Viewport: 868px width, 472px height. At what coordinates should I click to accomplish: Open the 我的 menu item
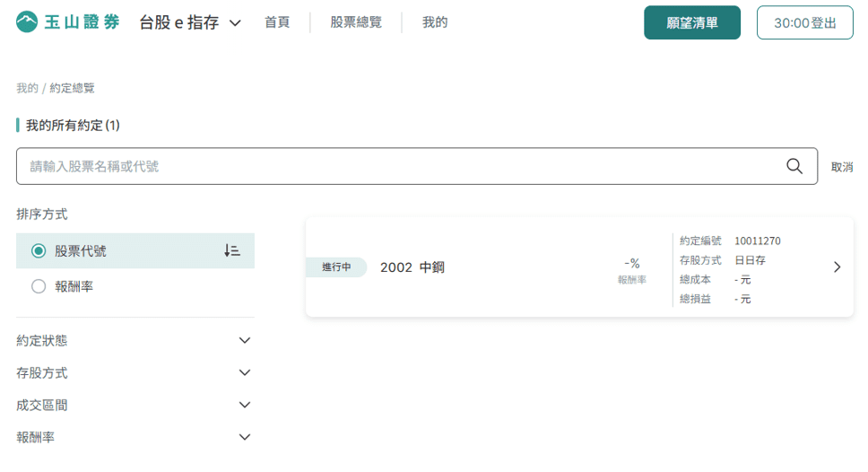[435, 22]
